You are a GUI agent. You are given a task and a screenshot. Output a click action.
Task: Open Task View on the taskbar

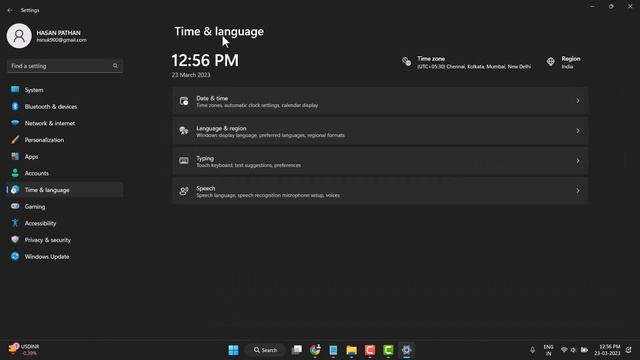(x=297, y=350)
